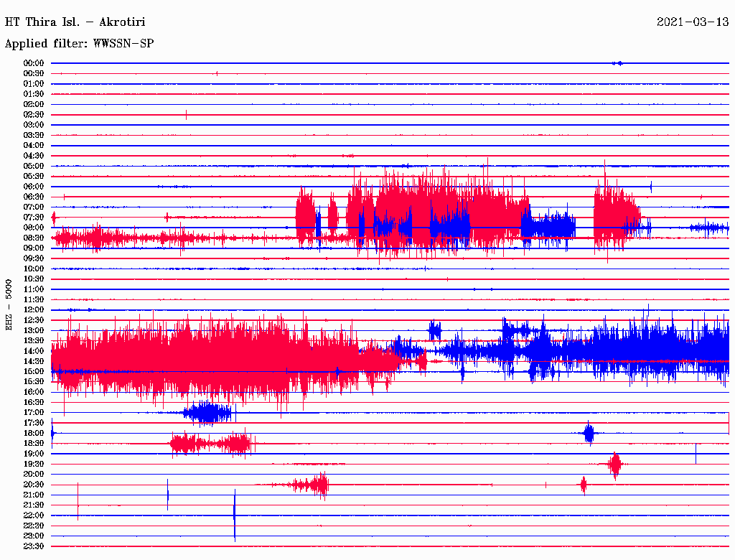This screenshot has width=735, height=560.
Task: Click the 06:00 time label
Action: click(x=34, y=187)
